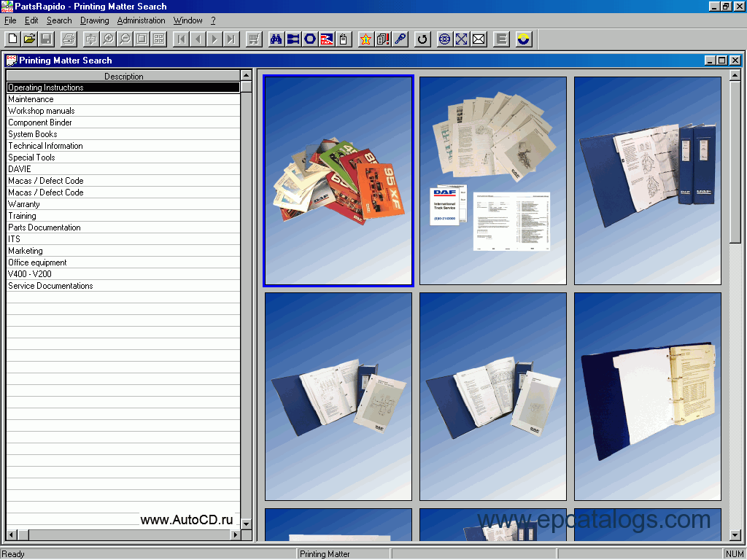
Task: Go to the previous record arrow
Action: pos(198,39)
